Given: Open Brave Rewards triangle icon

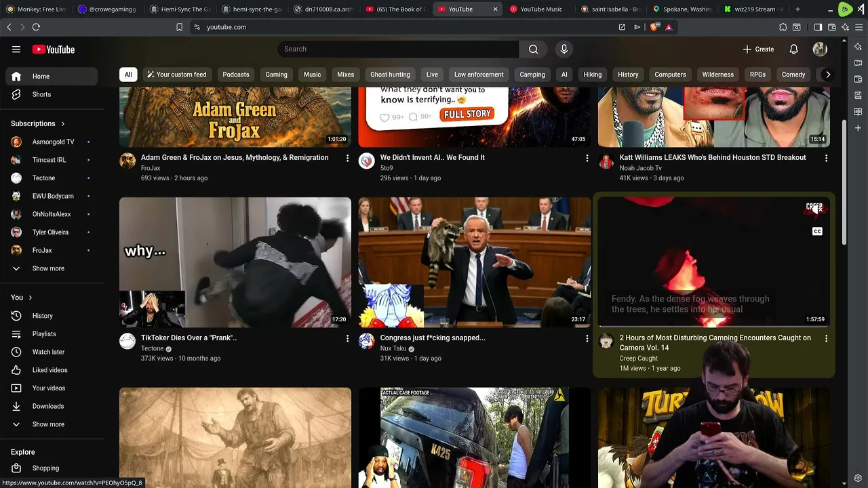Looking at the screenshot, I should pyautogui.click(x=669, y=27).
